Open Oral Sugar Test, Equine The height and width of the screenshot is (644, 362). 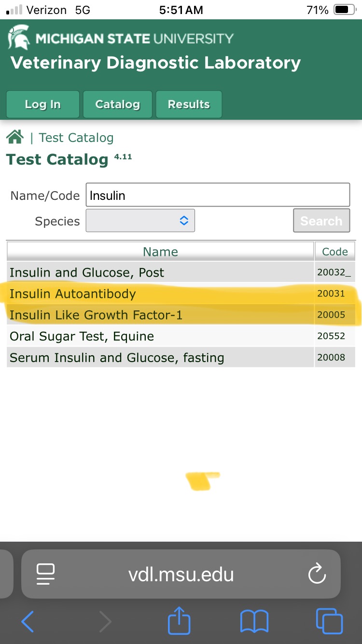(x=82, y=336)
